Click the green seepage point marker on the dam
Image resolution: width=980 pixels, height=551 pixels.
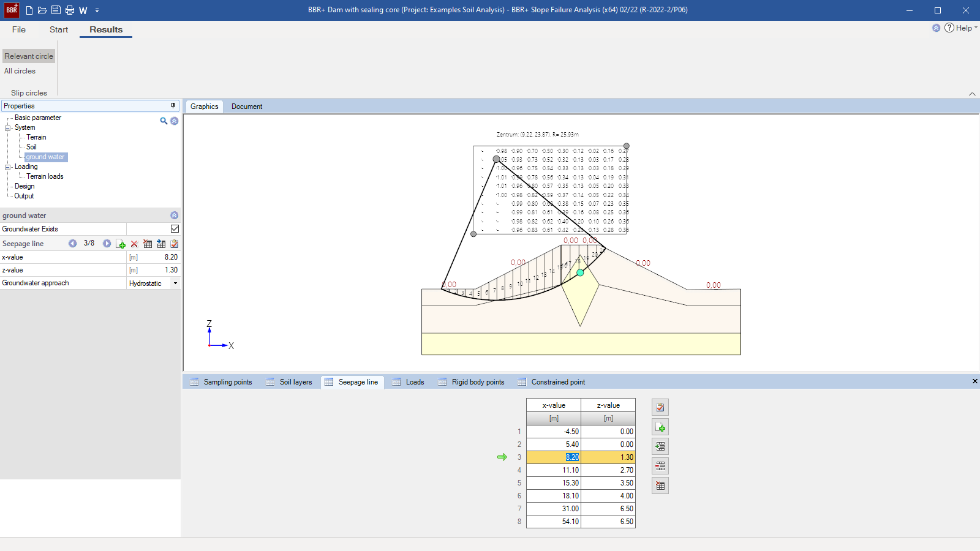pyautogui.click(x=580, y=272)
